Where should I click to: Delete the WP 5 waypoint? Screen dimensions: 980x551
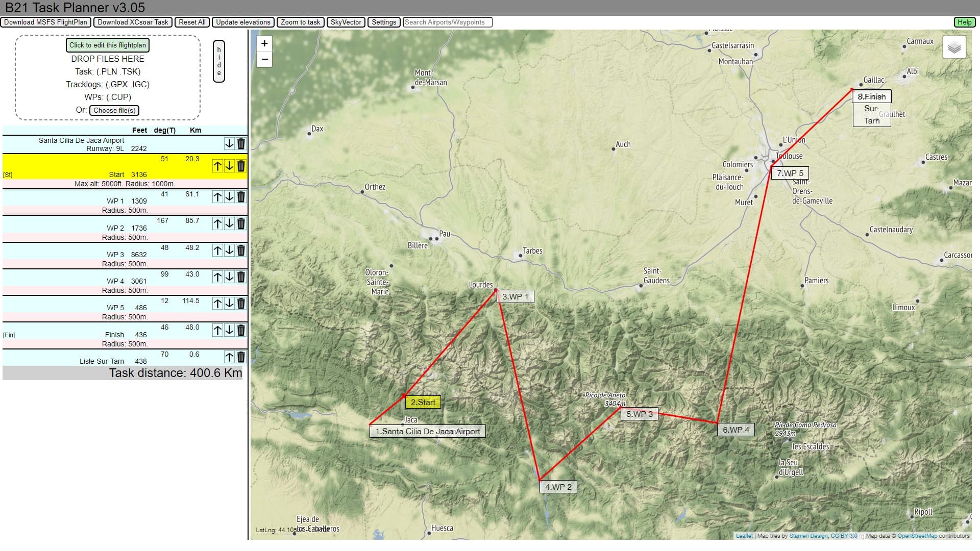point(241,304)
